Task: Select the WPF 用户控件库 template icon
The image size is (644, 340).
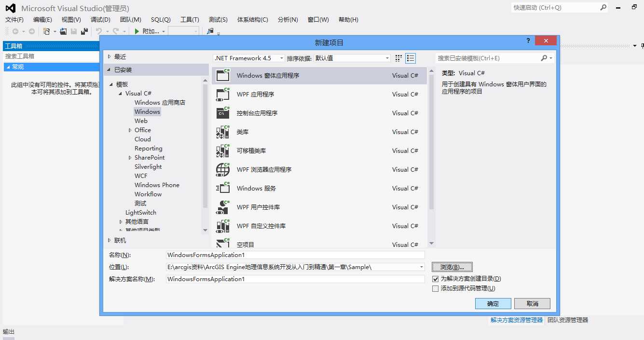Action: click(223, 207)
